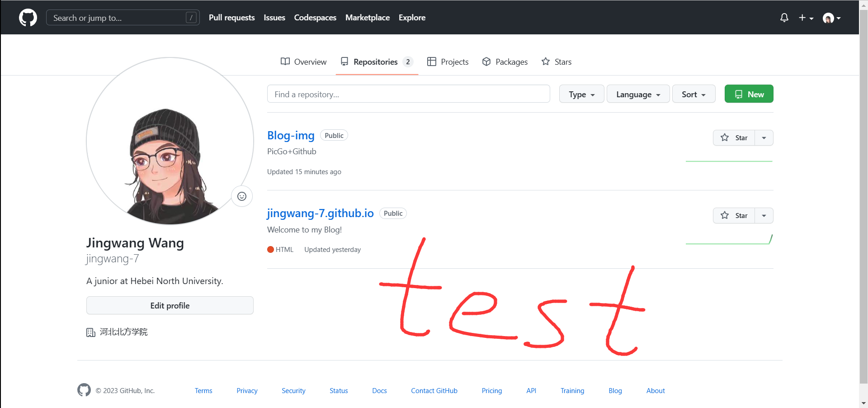This screenshot has width=868, height=408.
Task: Switch to the Repositories tab
Action: click(377, 62)
